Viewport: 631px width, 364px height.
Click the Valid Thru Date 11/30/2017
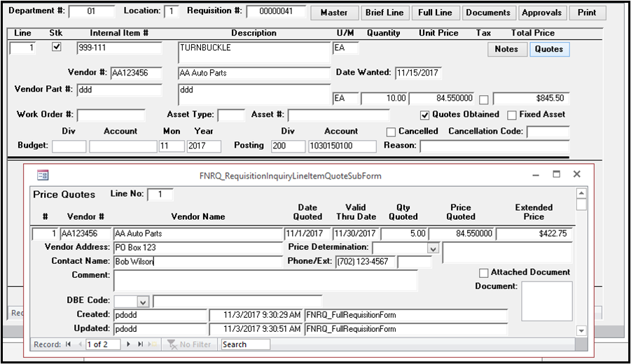point(356,234)
